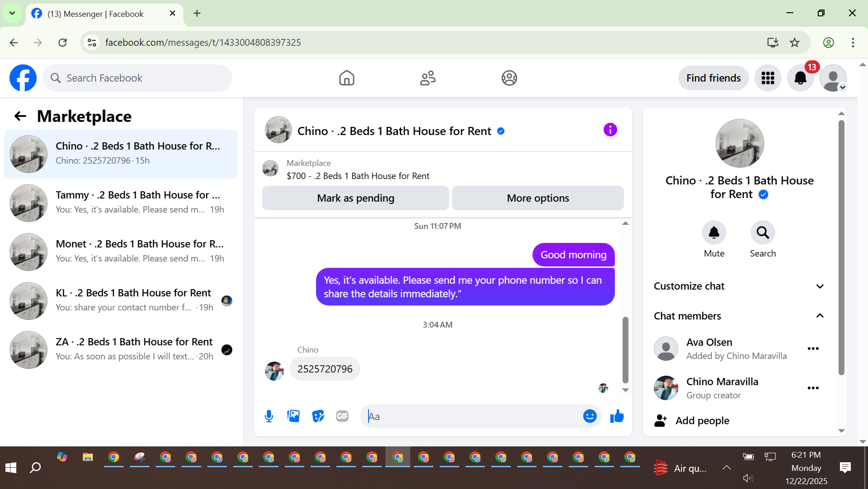This screenshot has width=868, height=489.
Task: Open options for Ava Olsen member
Action: [813, 349]
